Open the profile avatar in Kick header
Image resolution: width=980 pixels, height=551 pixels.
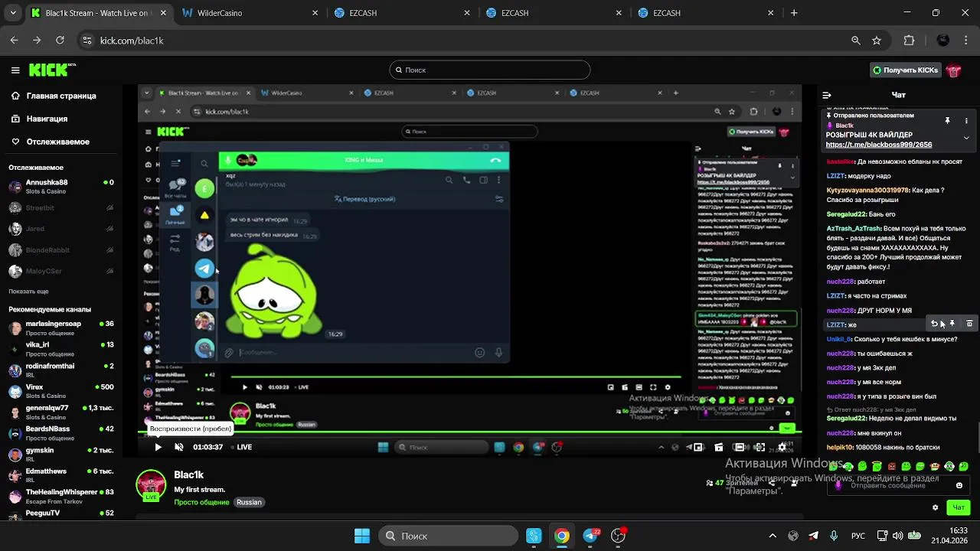coord(953,70)
